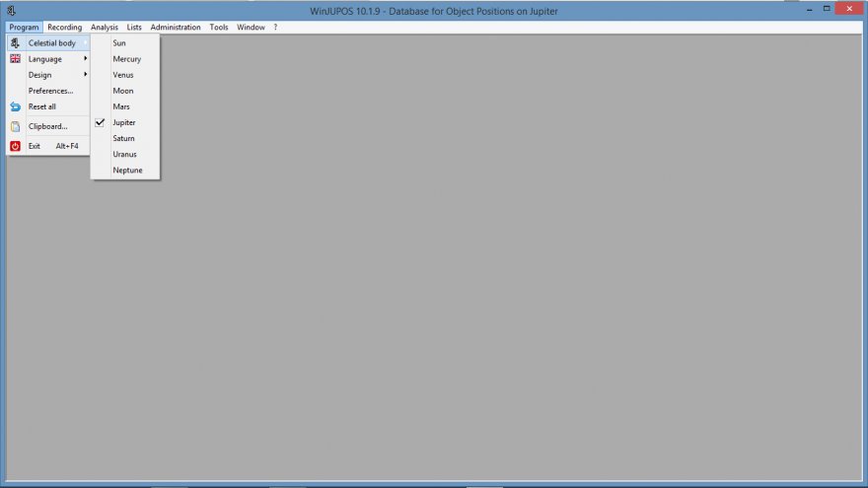The image size is (868, 488).
Task: Open the Tools menu
Action: [x=219, y=28]
